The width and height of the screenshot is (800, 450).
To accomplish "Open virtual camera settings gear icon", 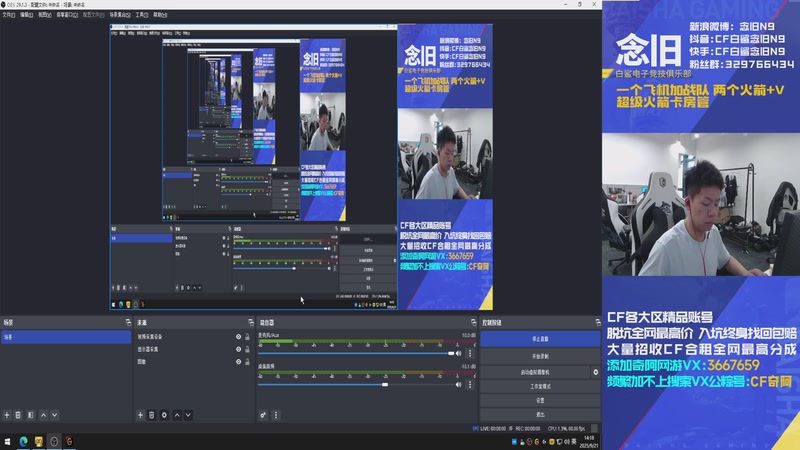I will click(x=595, y=372).
